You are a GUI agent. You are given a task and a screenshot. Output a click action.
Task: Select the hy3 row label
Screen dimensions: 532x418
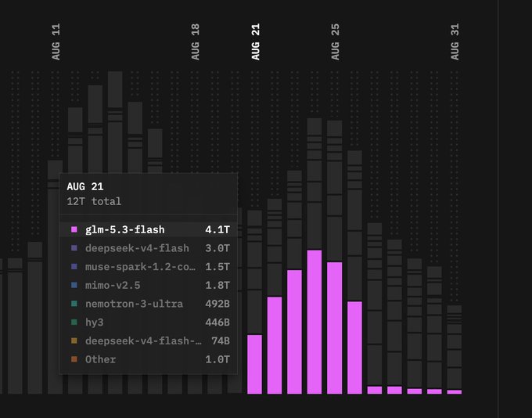click(95, 323)
